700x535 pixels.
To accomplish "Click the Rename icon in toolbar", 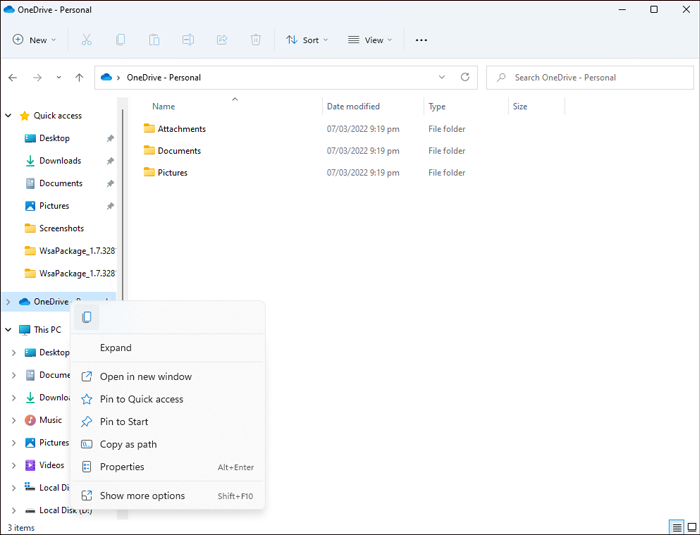I will pyautogui.click(x=188, y=40).
